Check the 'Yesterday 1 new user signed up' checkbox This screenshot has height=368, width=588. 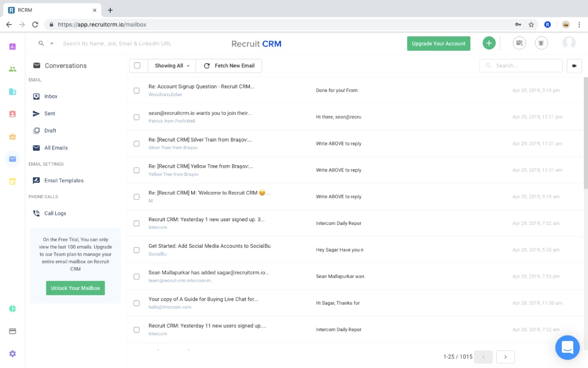[136, 224]
